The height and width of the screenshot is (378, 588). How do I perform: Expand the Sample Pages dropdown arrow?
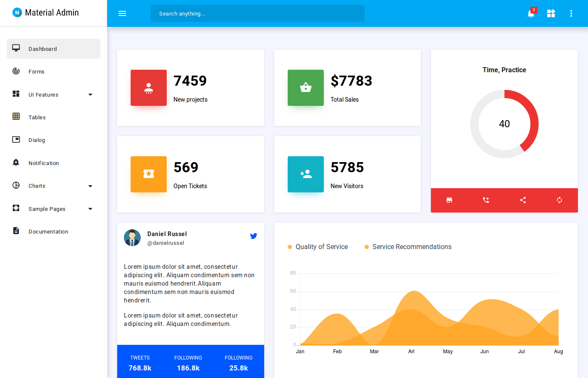[90, 209]
